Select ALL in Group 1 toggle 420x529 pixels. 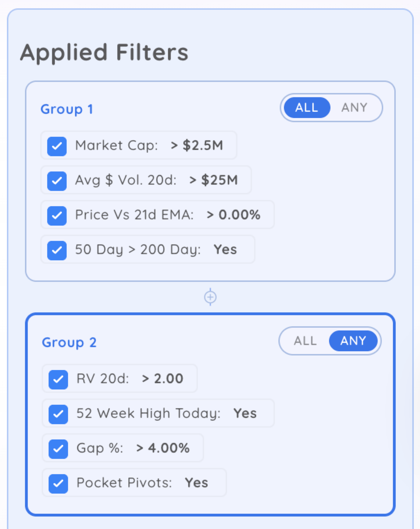pos(306,108)
